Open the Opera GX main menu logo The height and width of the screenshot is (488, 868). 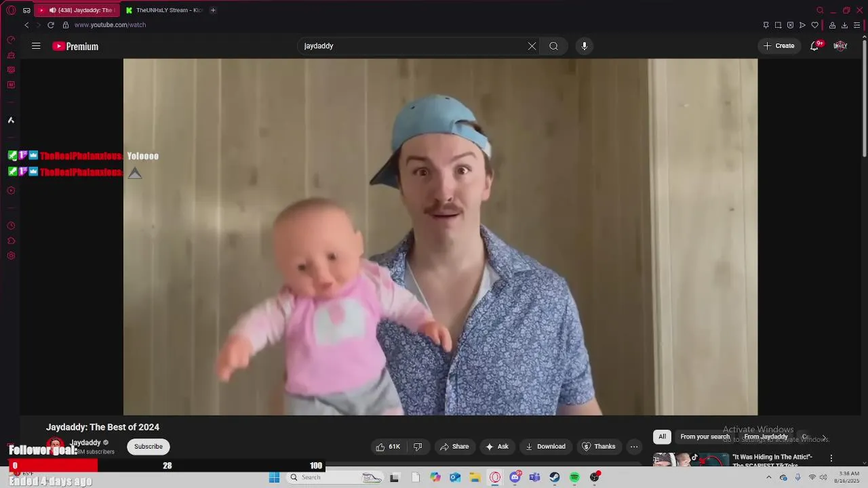11,10
